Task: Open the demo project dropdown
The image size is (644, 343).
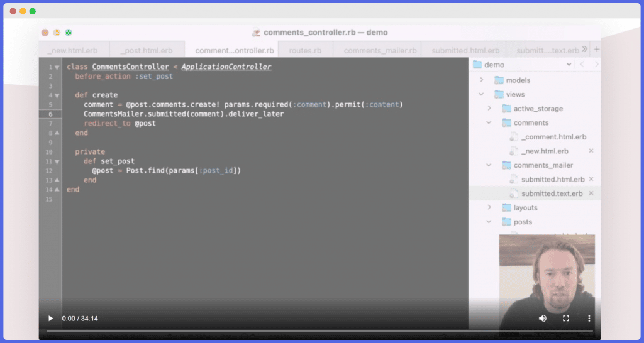Action: [x=569, y=65]
